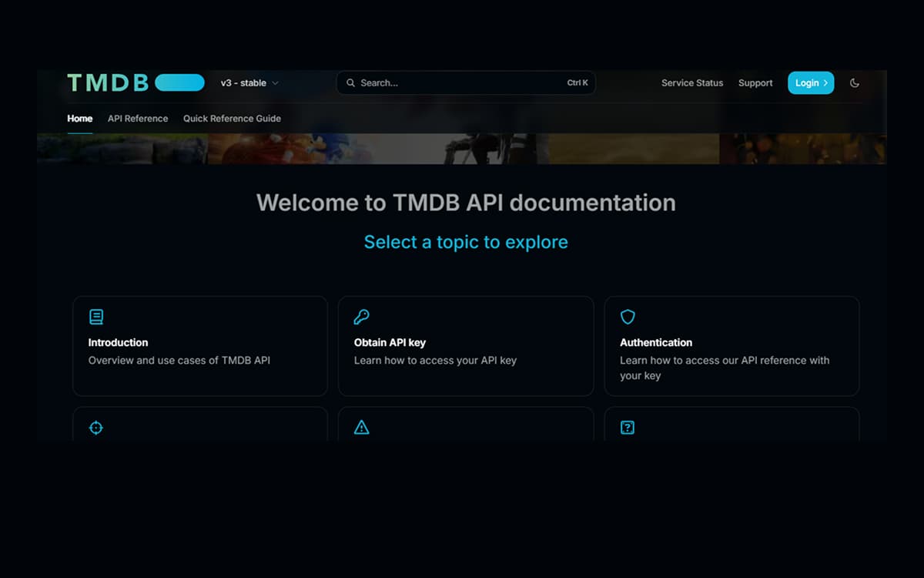Screen dimensions: 924x578
Task: Click the Login button
Action: pos(811,82)
